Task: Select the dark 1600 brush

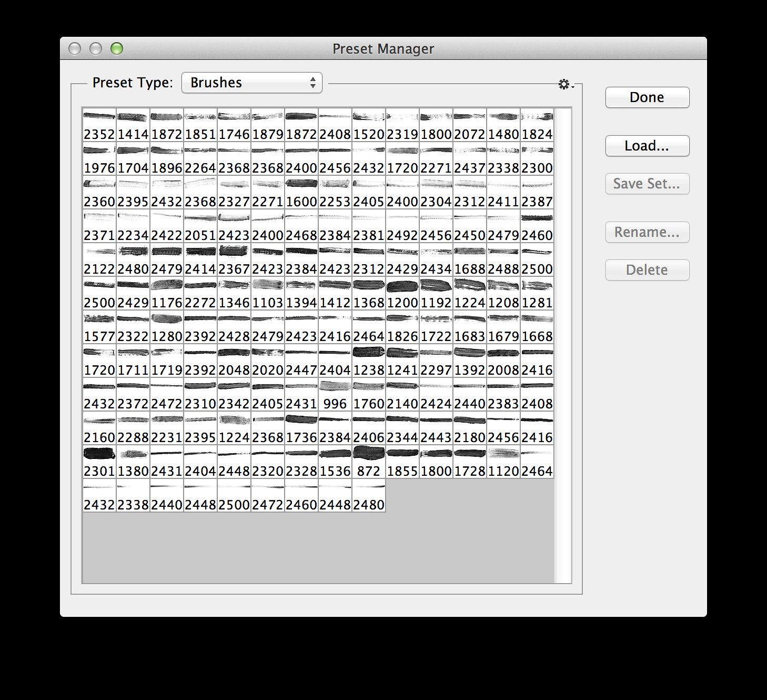Action: (x=301, y=193)
